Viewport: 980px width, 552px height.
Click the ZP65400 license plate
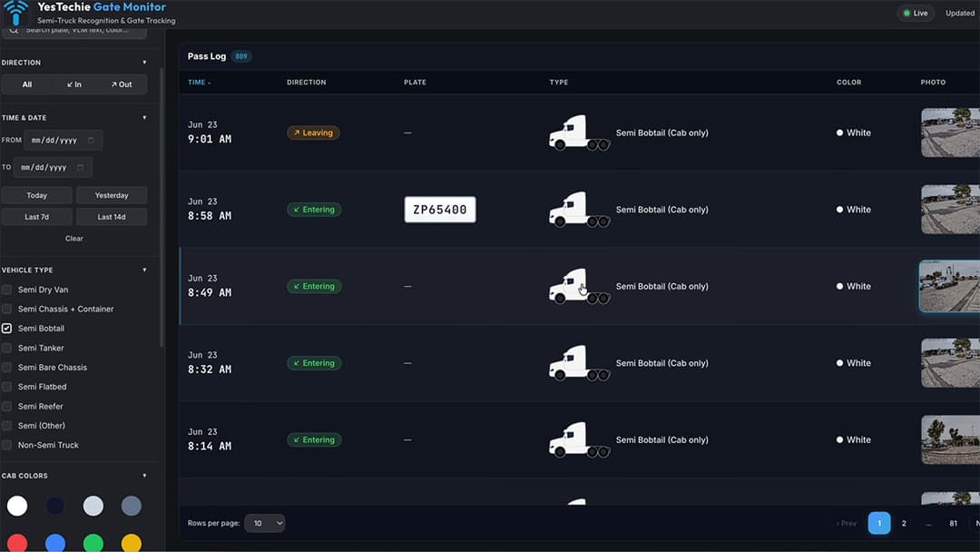(x=440, y=210)
